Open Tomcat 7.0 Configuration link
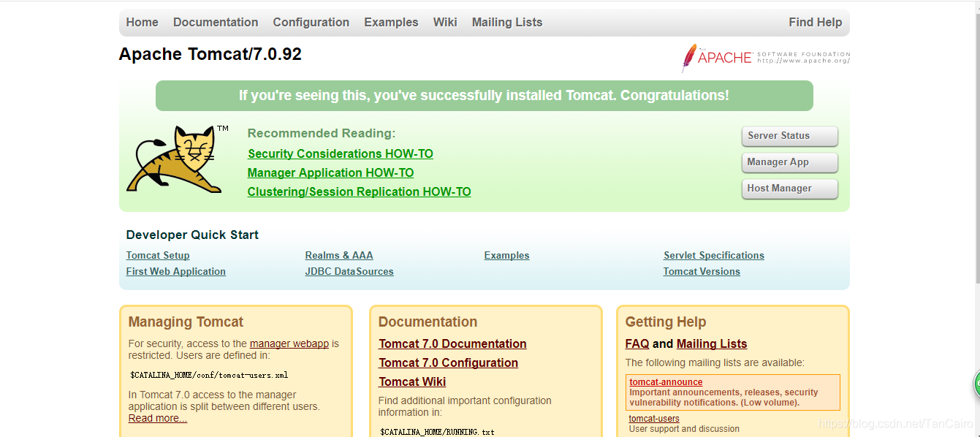Image resolution: width=980 pixels, height=437 pixels. point(448,362)
